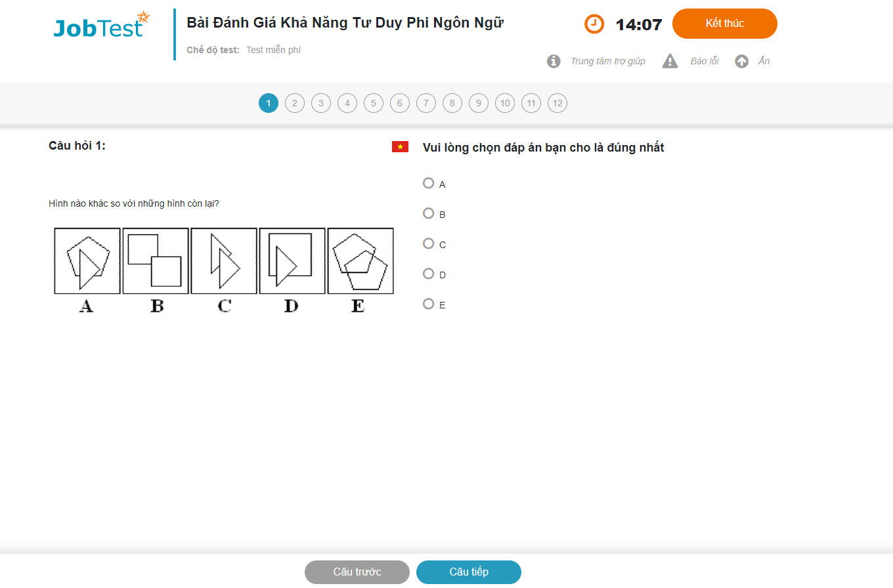The height and width of the screenshot is (588, 893).
Task: Click figure B with two squares
Action: click(156, 261)
